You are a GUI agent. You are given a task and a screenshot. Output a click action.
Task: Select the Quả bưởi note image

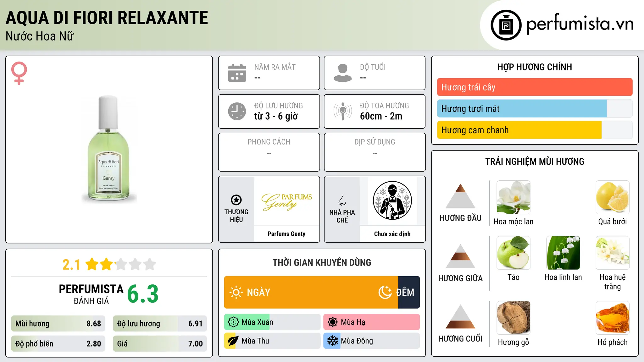[x=613, y=197]
